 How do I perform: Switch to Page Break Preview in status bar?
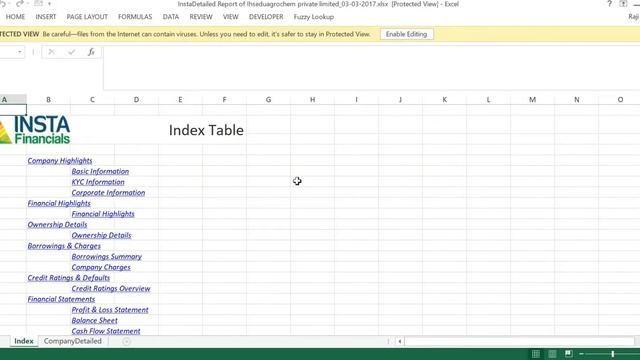coord(568,354)
